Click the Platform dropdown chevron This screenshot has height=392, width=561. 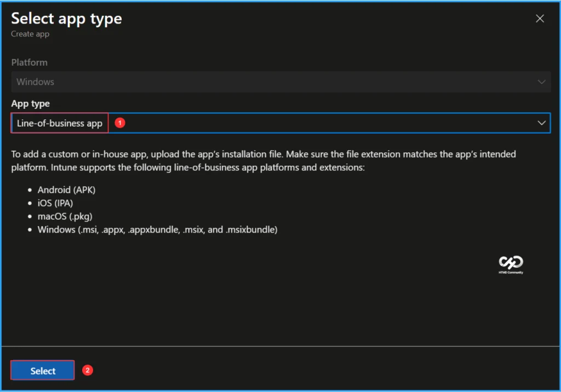pos(541,82)
